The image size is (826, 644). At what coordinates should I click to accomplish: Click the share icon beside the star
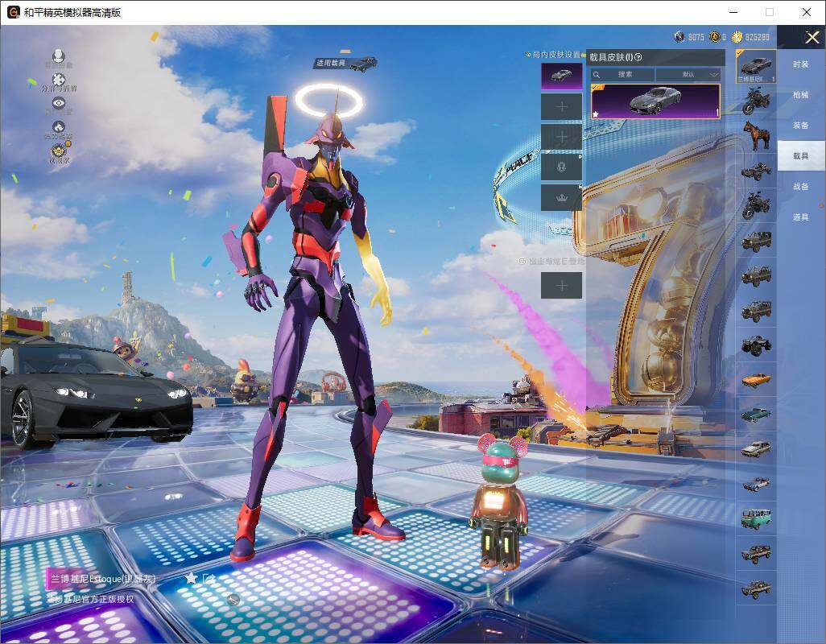[209, 578]
